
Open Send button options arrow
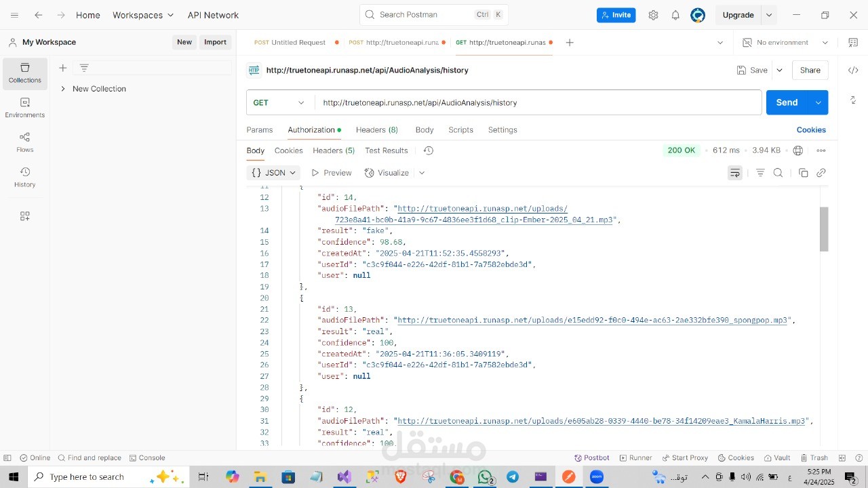click(818, 102)
